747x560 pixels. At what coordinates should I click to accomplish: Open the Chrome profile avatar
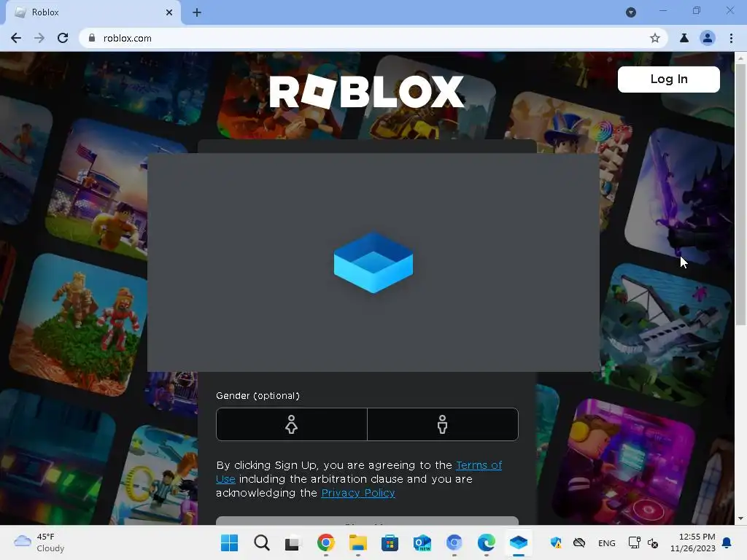[708, 38]
